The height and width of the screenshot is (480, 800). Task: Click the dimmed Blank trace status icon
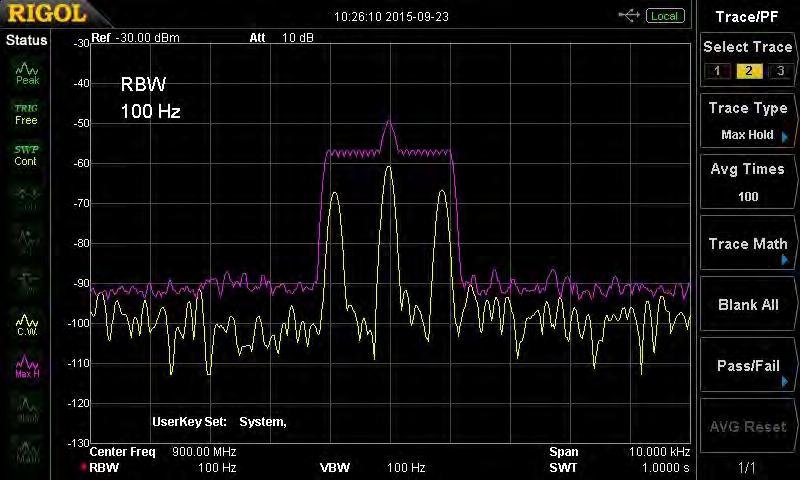click(x=27, y=411)
